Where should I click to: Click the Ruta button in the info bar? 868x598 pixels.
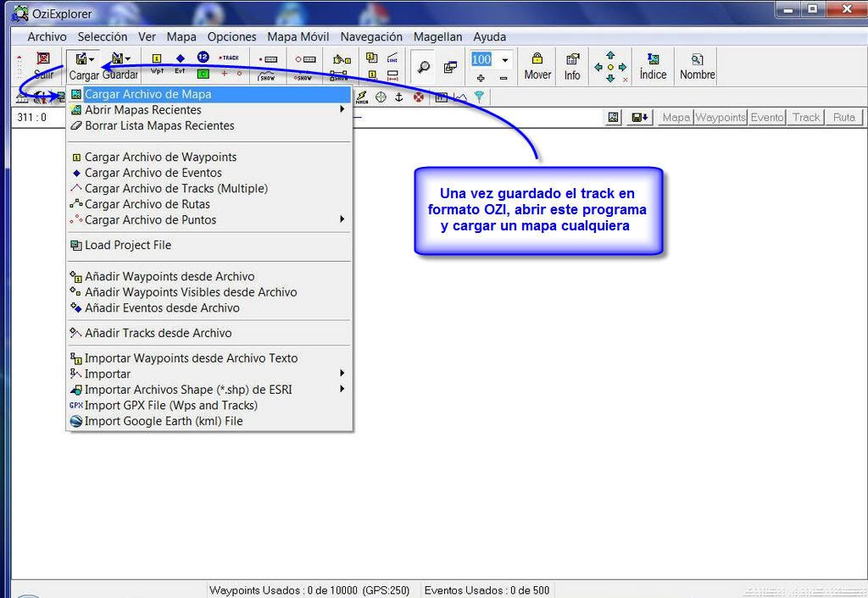844,117
